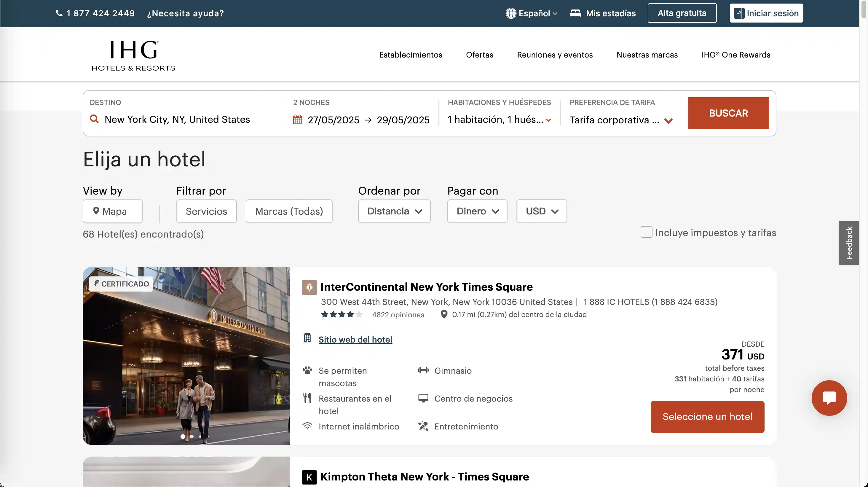Image resolution: width=868 pixels, height=487 pixels.
Task: Open the Ofertas menu
Action: [479, 55]
